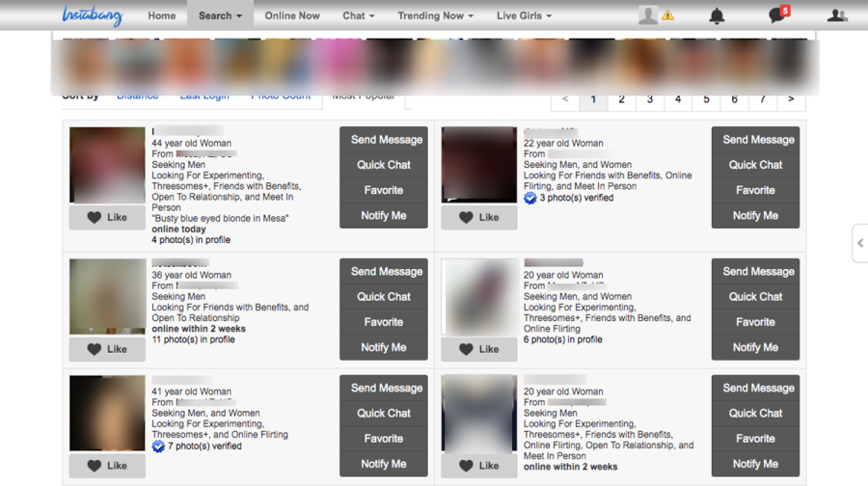This screenshot has height=486, width=868.
Task: Favorite the 20 year old seeking men
Action: point(755,439)
